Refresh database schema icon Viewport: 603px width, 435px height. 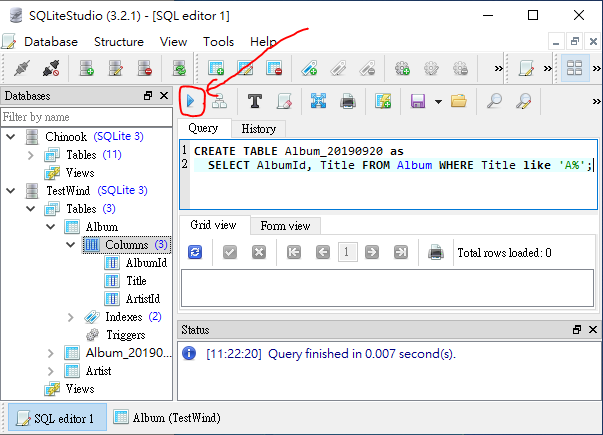[179, 69]
